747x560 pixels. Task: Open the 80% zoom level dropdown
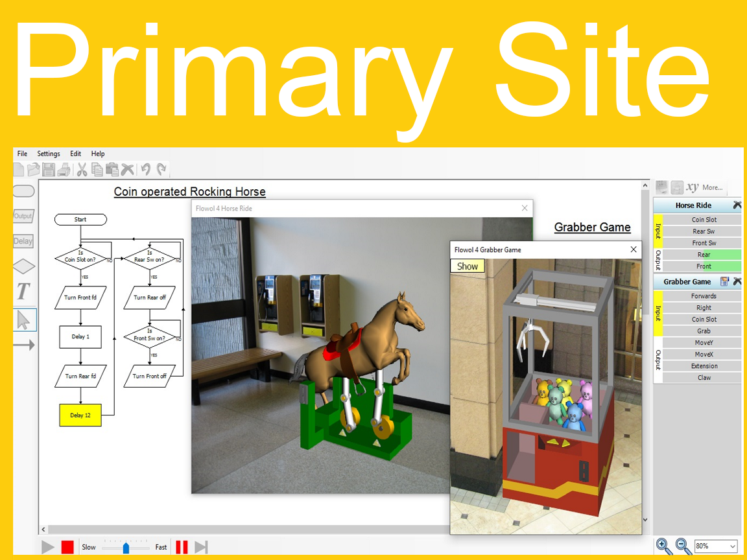[716, 546]
